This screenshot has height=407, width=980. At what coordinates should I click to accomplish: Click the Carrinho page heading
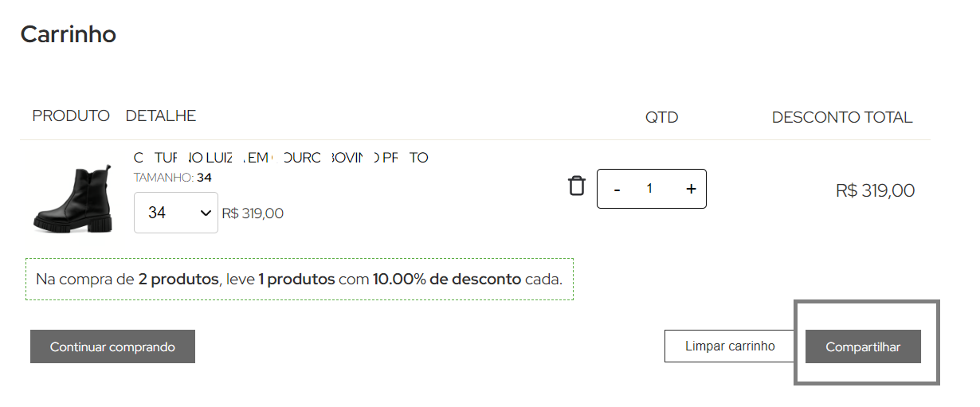(69, 34)
